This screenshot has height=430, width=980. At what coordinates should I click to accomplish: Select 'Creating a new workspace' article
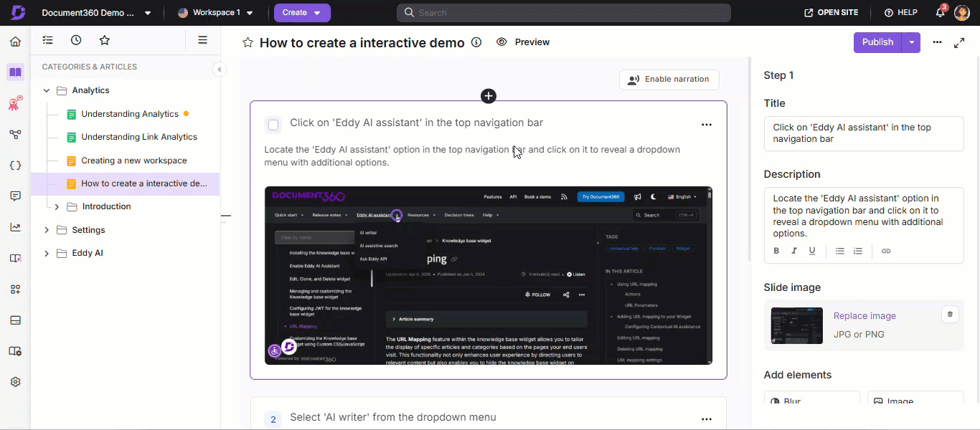[x=133, y=161]
